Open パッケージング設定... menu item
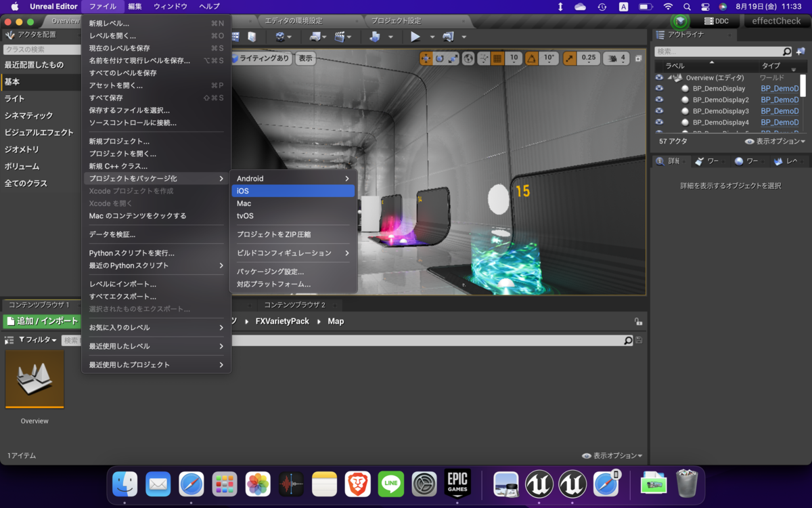 (x=292, y=272)
